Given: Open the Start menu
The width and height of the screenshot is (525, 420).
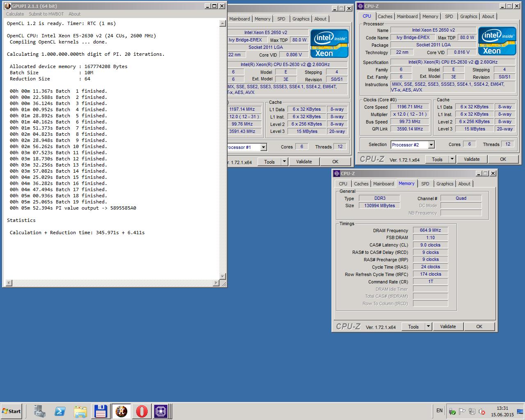Looking at the screenshot, I should pyautogui.click(x=11, y=411).
